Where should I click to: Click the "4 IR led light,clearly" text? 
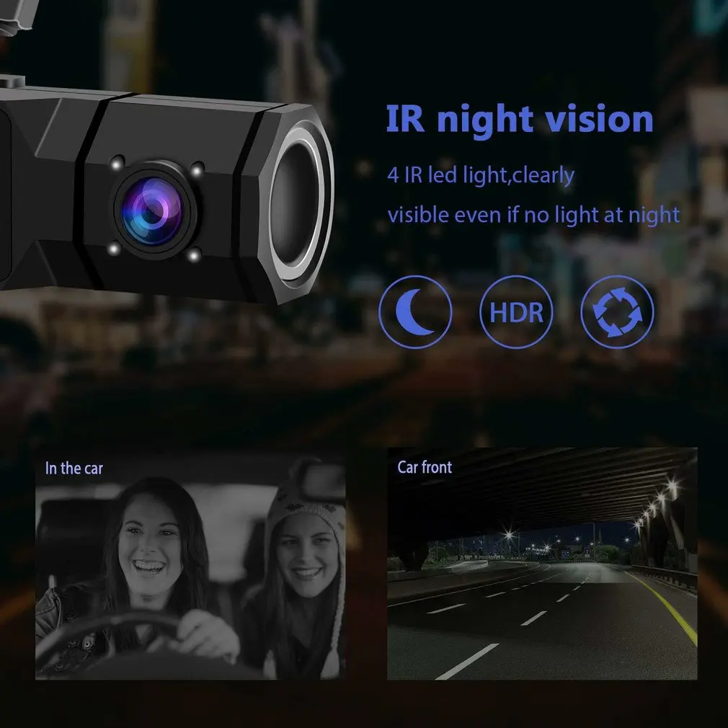tap(481, 176)
